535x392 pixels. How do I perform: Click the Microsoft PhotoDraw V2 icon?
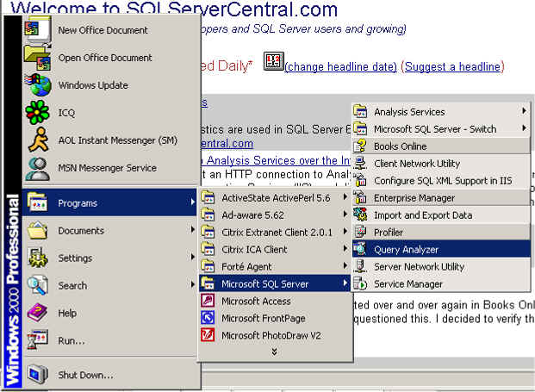[x=208, y=335]
